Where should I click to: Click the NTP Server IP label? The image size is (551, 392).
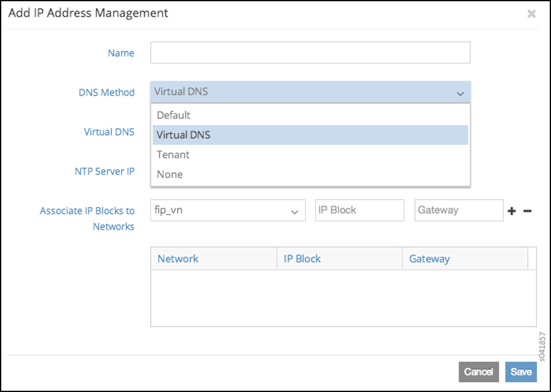[x=104, y=171]
